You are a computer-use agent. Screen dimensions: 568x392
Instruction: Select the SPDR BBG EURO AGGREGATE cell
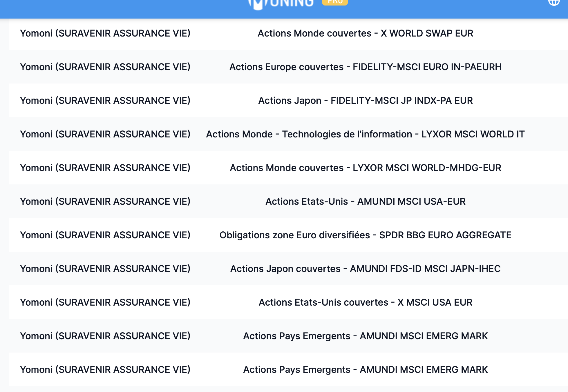[365, 235]
